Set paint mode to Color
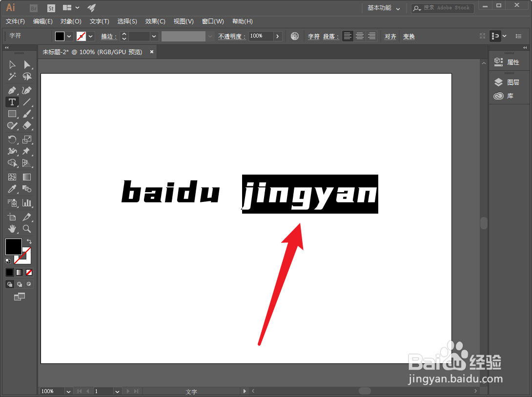This screenshot has height=397, width=532. pyautogui.click(x=9, y=272)
